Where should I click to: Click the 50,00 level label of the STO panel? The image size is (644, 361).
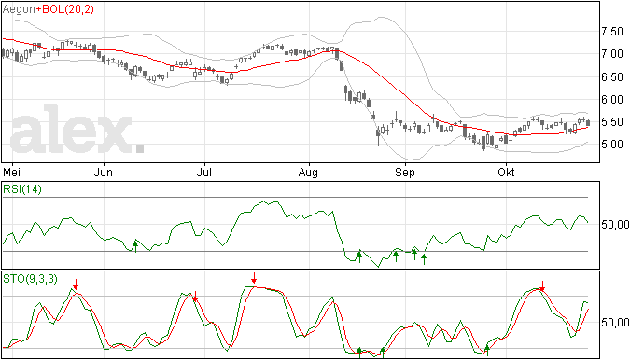pyautogui.click(x=615, y=323)
